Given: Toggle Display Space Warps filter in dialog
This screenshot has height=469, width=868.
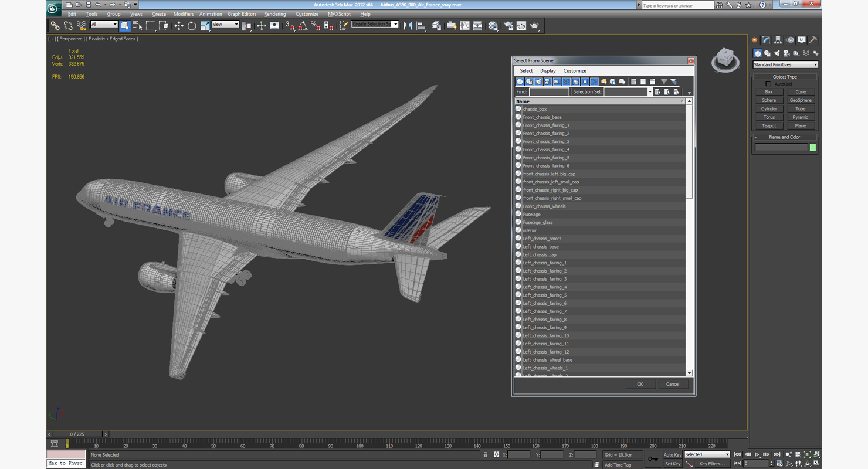Looking at the screenshot, I should [x=566, y=81].
